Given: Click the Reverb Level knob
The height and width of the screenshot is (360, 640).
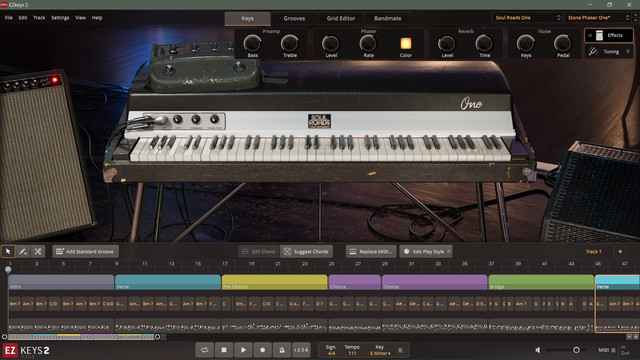Looking at the screenshot, I should pos(447,43).
